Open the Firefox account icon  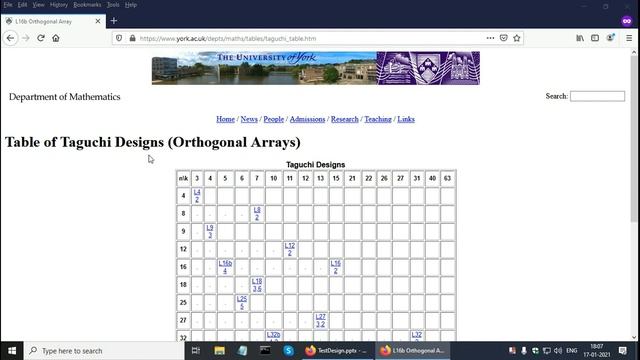tap(610, 38)
